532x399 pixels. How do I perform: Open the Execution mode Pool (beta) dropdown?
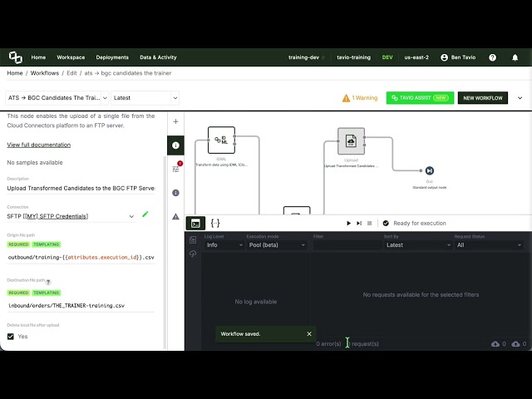click(x=277, y=245)
